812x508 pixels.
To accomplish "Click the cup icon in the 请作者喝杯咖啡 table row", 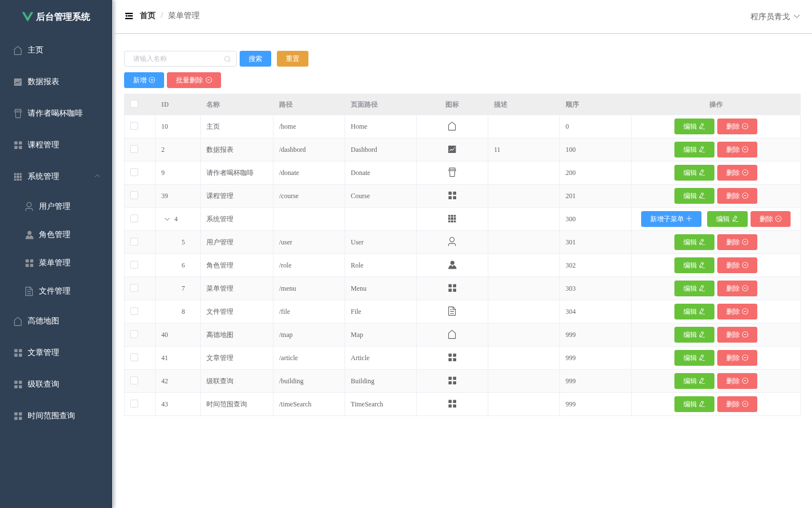I will pos(452,173).
